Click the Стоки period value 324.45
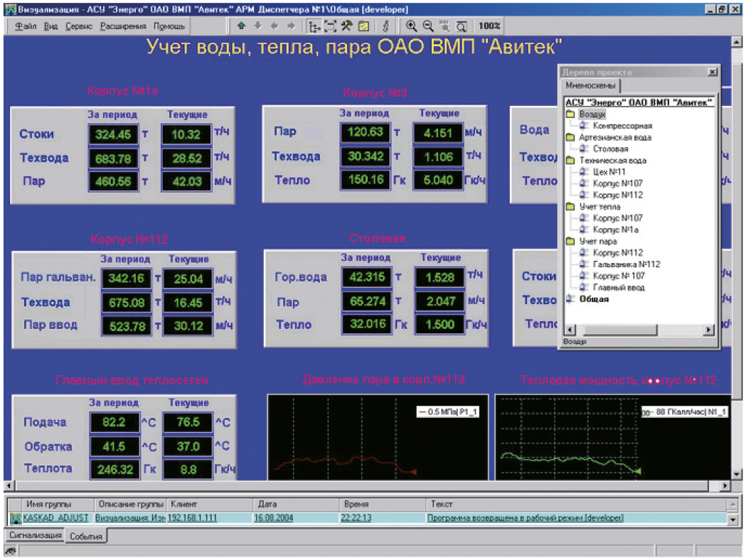Screen dimensions: 746x560 [x=113, y=134]
